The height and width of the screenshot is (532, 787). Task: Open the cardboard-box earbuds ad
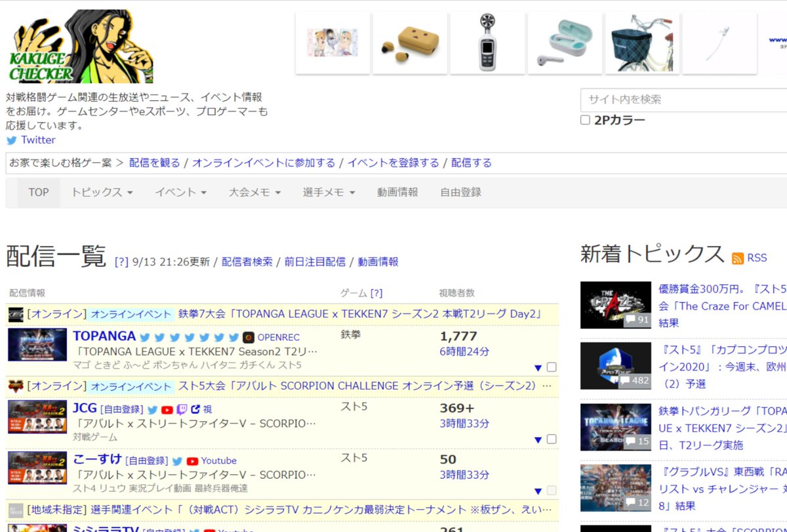pos(410,43)
